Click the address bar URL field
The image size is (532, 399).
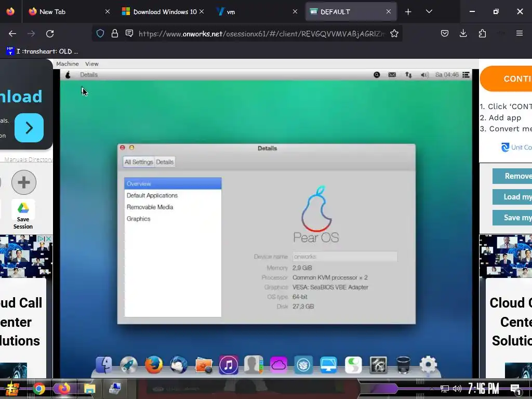(261, 34)
